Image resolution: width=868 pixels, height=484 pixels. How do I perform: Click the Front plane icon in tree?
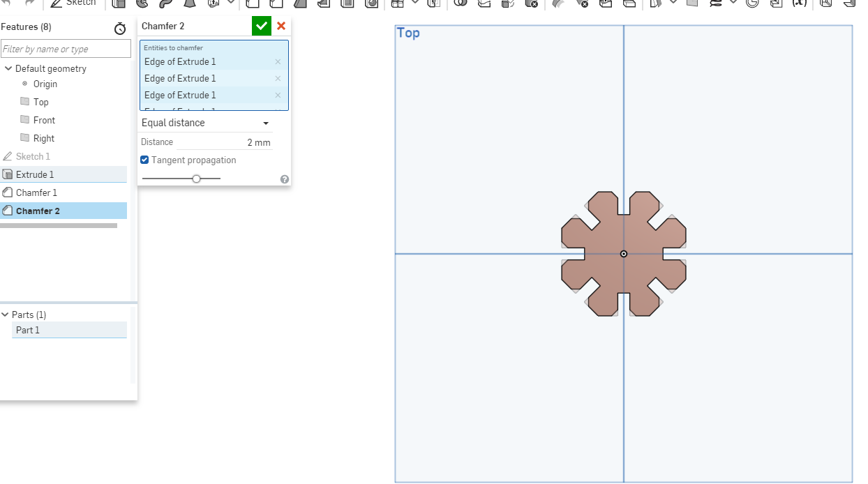coord(25,120)
